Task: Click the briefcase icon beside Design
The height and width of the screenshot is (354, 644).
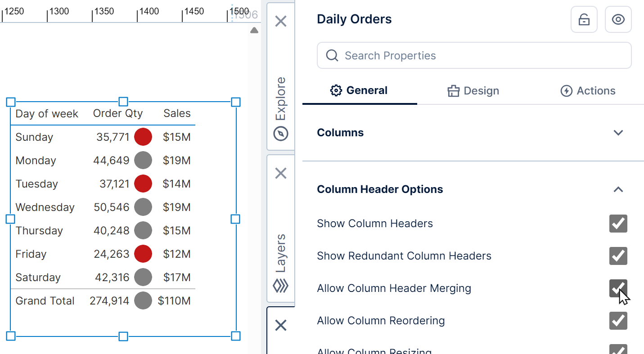Action: tap(453, 90)
